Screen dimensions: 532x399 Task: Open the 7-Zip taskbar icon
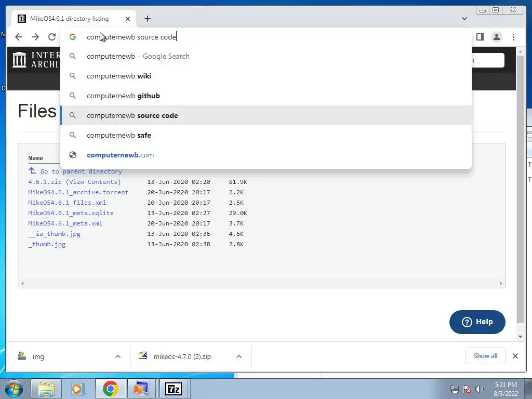tap(174, 389)
